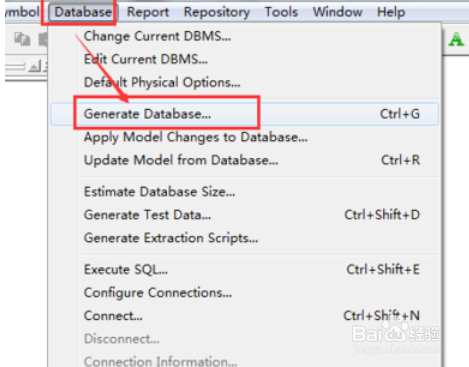This screenshot has height=367, width=469.
Task: Open the Repository menu
Action: pos(217,12)
